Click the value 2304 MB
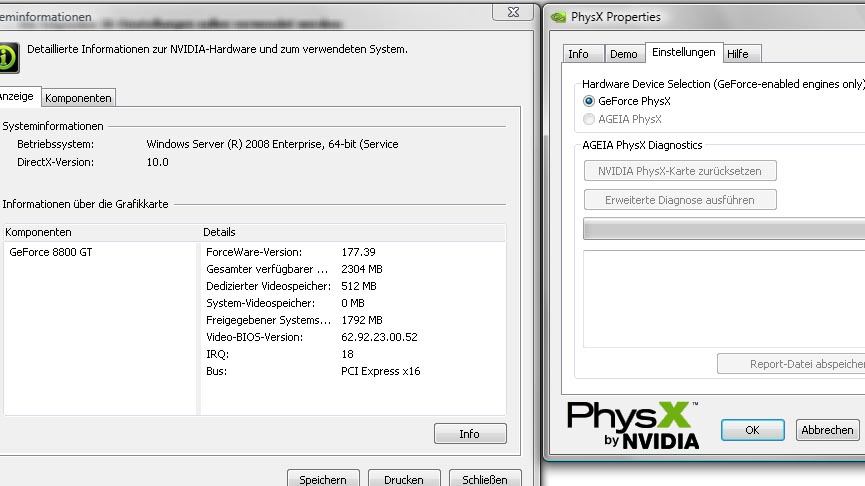Screen dimensions: 865x486 click(362, 269)
